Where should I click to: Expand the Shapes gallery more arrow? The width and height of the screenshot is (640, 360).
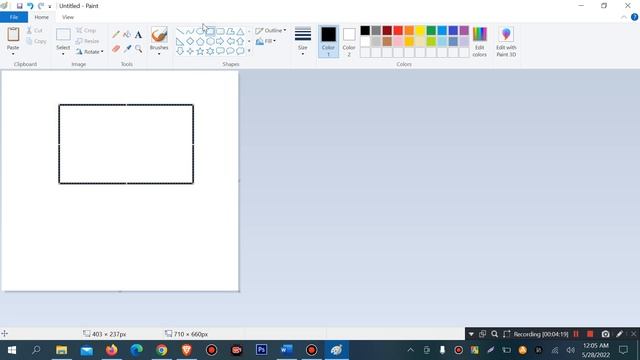[249, 51]
